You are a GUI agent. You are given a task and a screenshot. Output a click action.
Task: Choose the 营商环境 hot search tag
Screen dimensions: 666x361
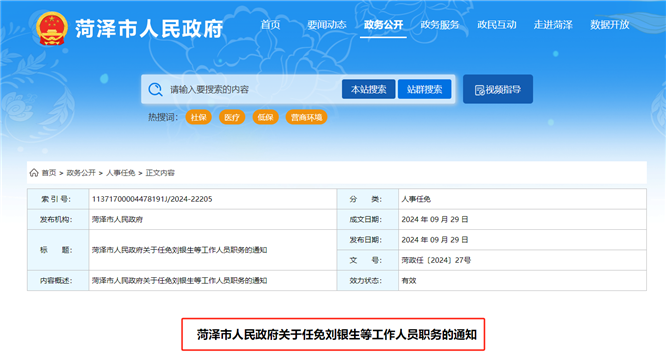pyautogui.click(x=306, y=117)
